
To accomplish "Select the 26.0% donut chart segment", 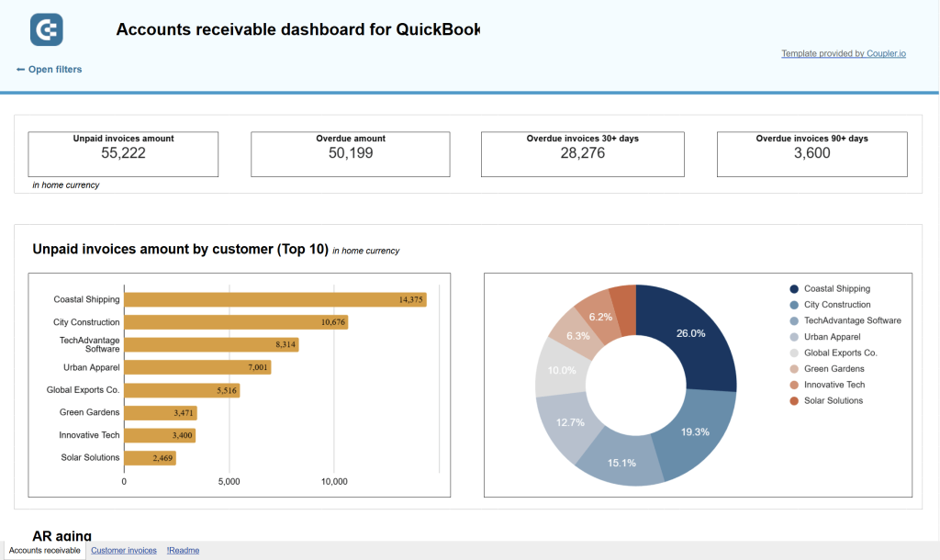I will [x=690, y=332].
